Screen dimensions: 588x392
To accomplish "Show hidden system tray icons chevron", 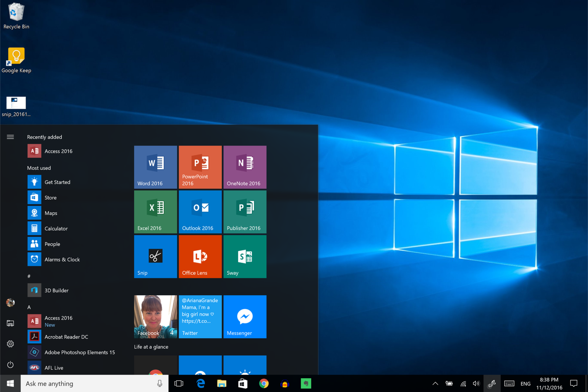I will point(435,384).
